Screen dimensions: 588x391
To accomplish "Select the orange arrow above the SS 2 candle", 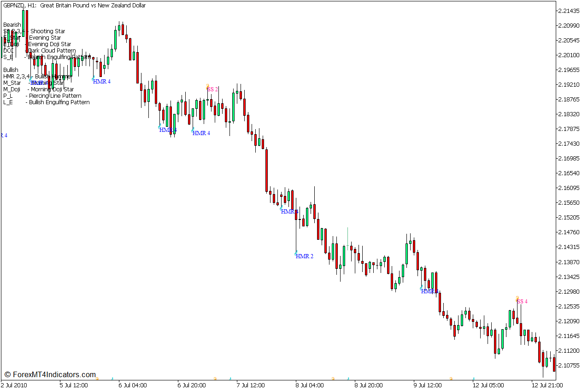I will 208,85.
